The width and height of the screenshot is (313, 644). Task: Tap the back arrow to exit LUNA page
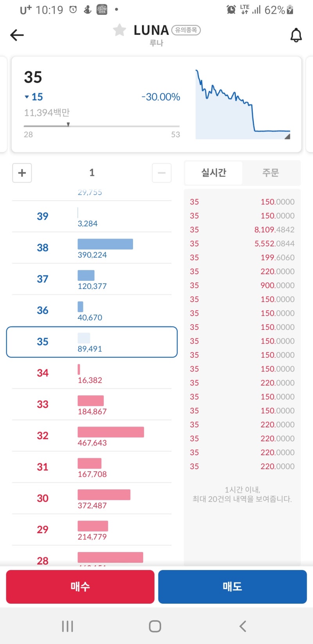(x=16, y=35)
